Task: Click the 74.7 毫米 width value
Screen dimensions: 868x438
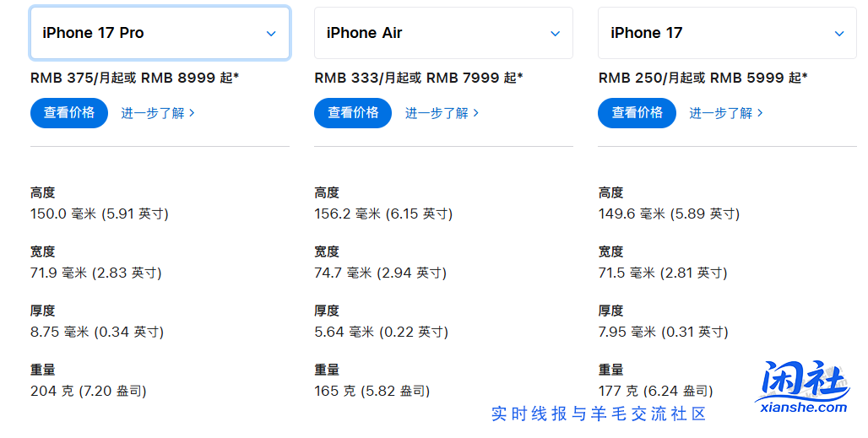Action: pyautogui.click(x=380, y=273)
